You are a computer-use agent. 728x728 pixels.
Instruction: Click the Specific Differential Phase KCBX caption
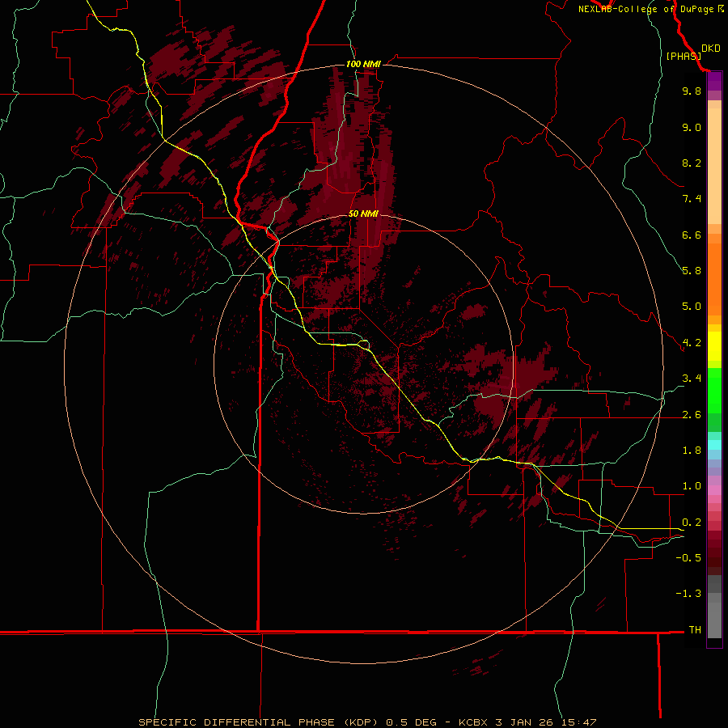[367, 722]
